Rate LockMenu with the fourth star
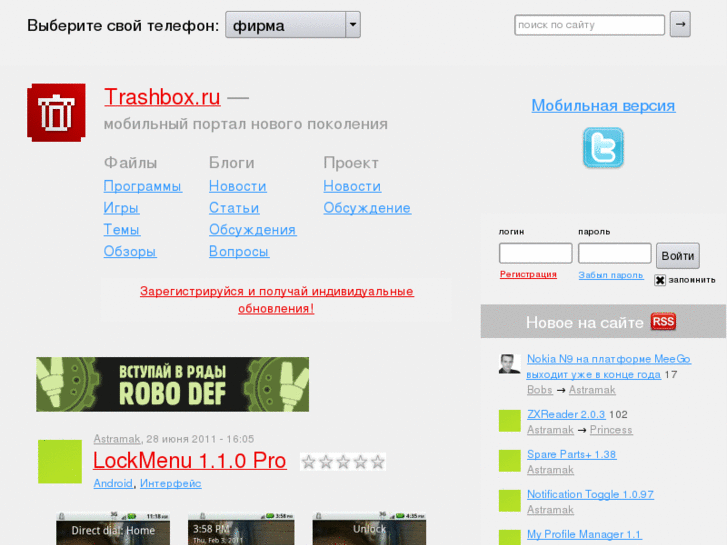 point(361,462)
